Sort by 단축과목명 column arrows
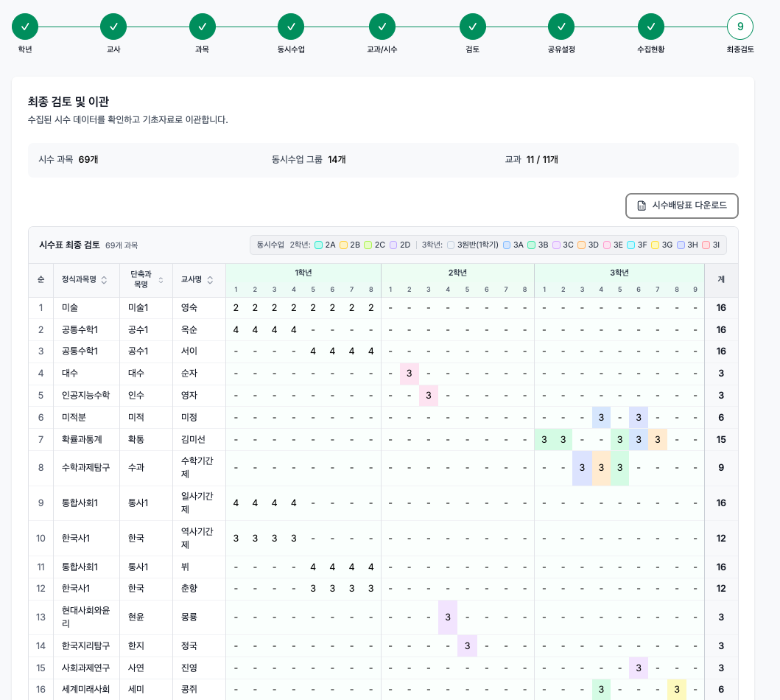This screenshot has width=780, height=700. [161, 280]
